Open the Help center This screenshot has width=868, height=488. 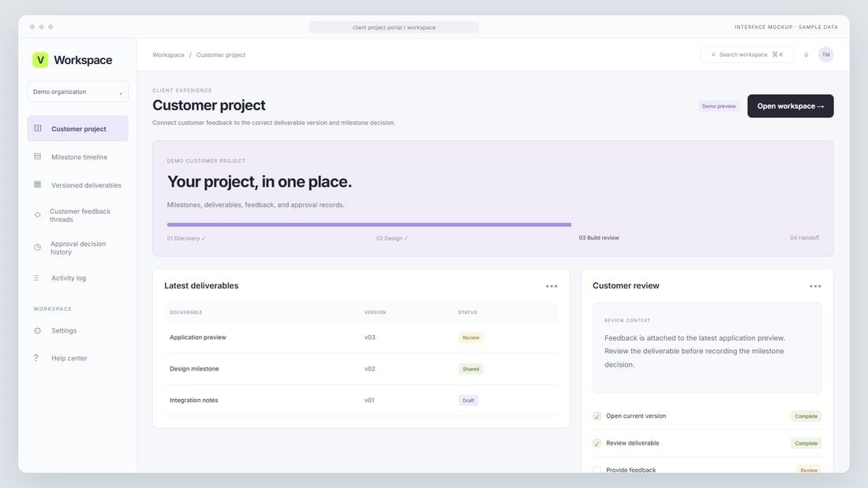tap(77, 358)
